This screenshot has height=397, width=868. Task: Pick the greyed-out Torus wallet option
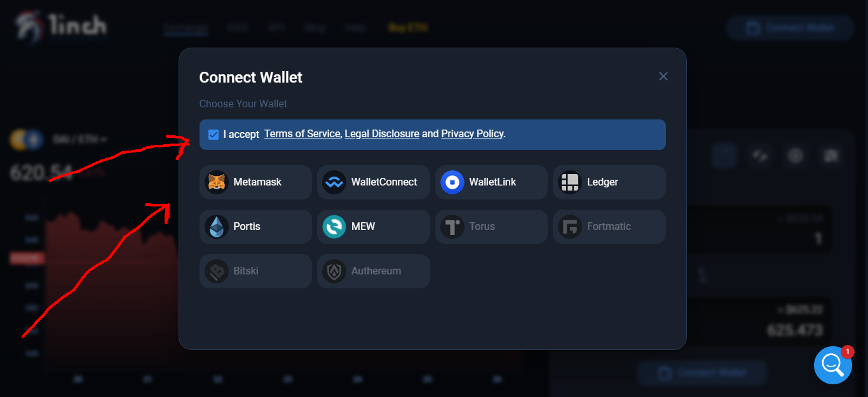[491, 227]
